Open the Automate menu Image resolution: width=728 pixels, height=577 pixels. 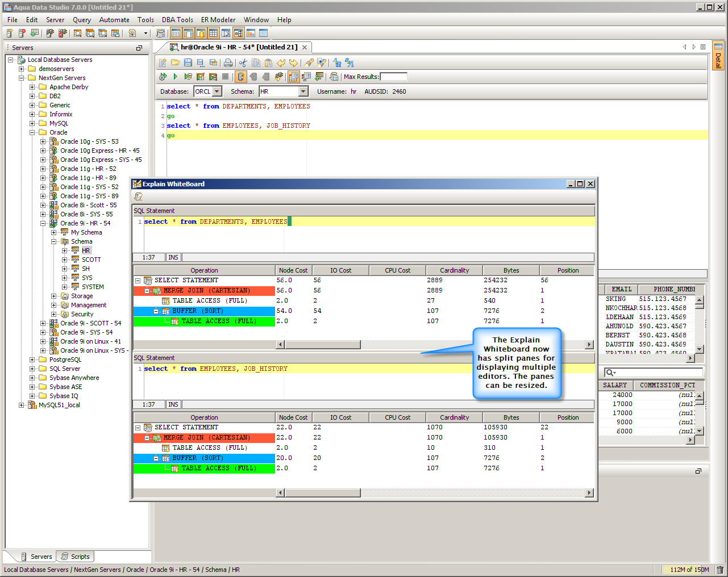tap(114, 20)
